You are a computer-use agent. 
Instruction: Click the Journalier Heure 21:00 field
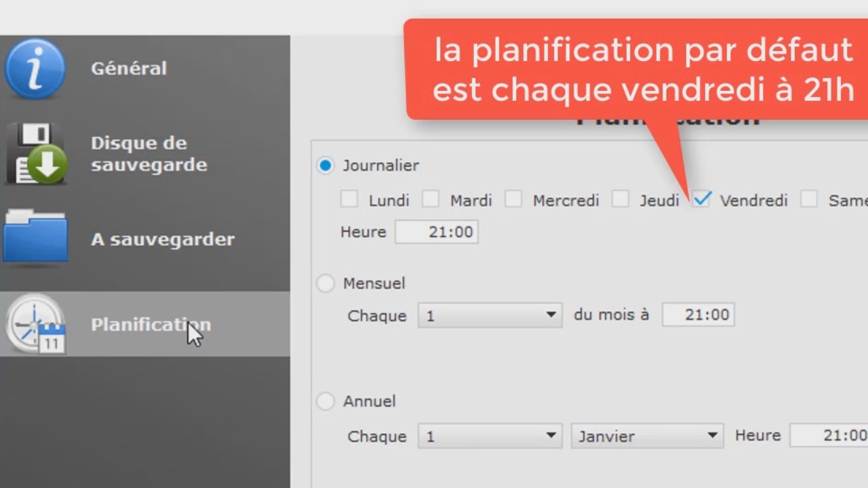click(x=437, y=232)
